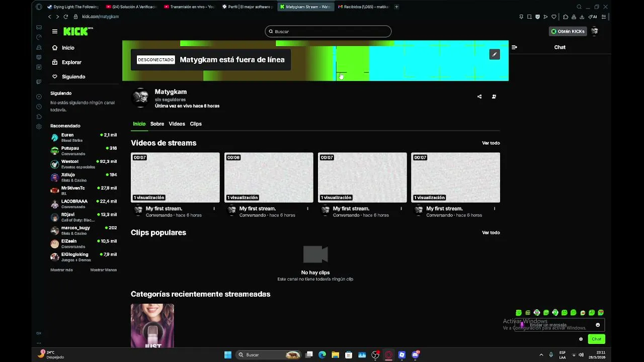Click the last heart-eyes emote above chat input
This screenshot has width=644, height=362.
(601, 313)
